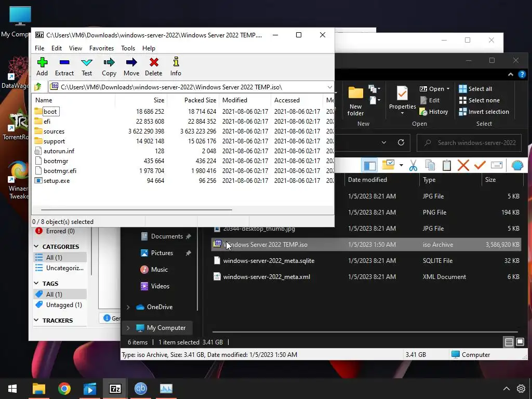Click New folder icon in Explorer ribbon
The image size is (532, 399).
pyautogui.click(x=355, y=100)
